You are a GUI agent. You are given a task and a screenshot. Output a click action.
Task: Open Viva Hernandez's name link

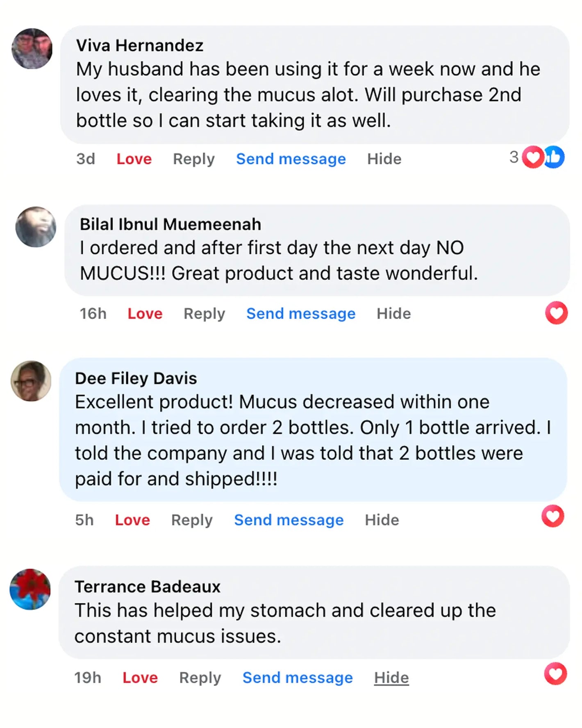click(140, 45)
